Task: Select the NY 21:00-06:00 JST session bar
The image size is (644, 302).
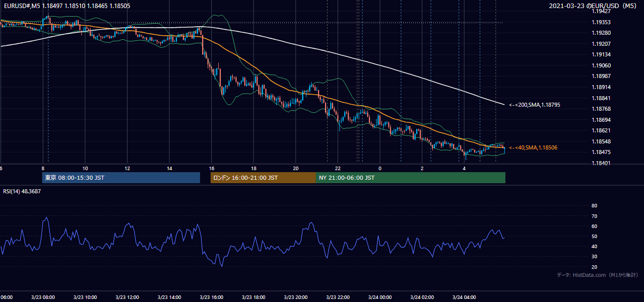Action: [x=411, y=178]
